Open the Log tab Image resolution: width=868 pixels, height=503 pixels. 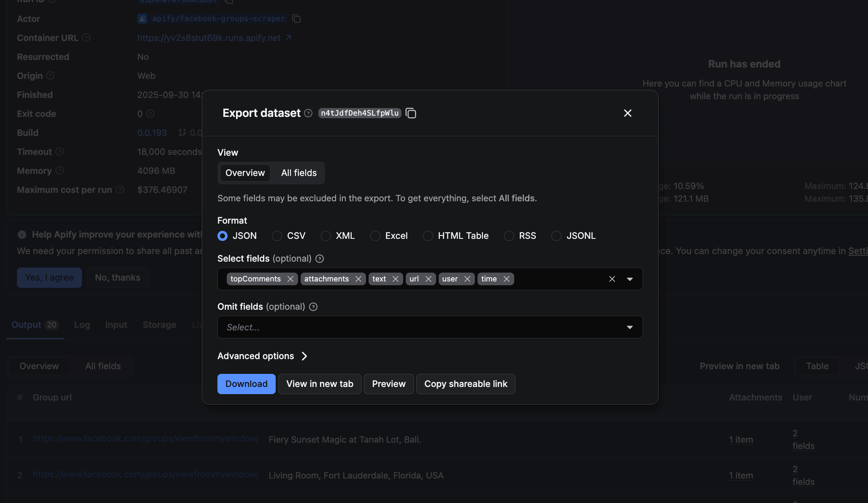[x=82, y=325]
